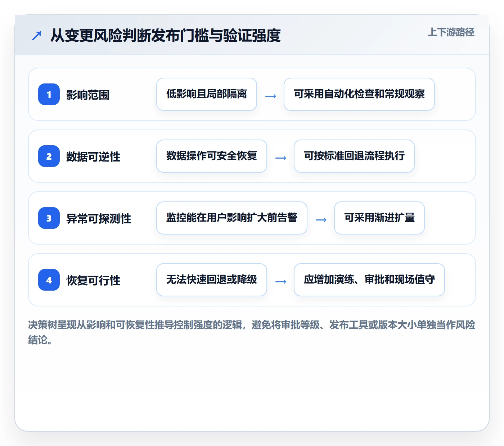Click the 异常可探测性 row label
The height and width of the screenshot is (446, 504).
tap(99, 219)
